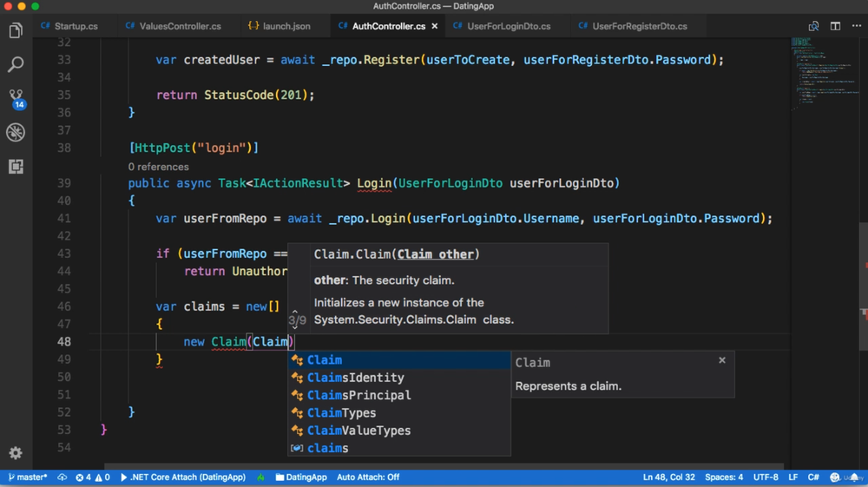Open the Search panel
The height and width of the screenshot is (487, 868).
click(16, 64)
